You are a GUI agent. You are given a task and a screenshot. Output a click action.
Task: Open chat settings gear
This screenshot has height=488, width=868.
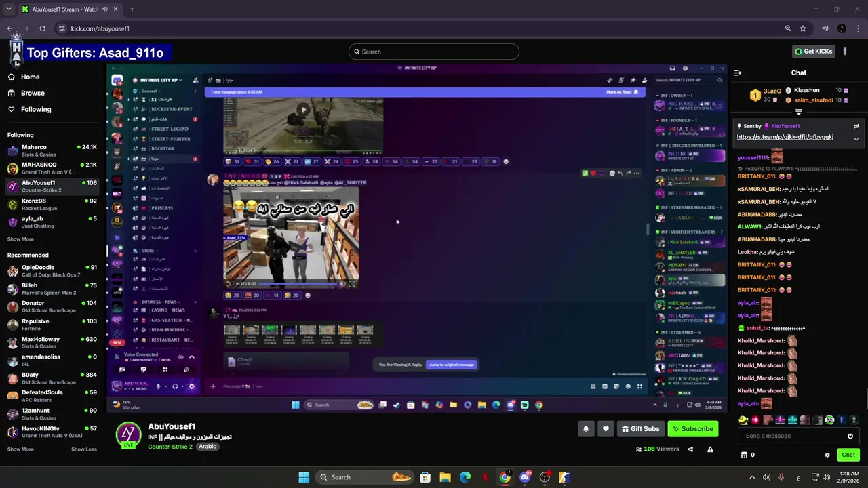pos(827,455)
